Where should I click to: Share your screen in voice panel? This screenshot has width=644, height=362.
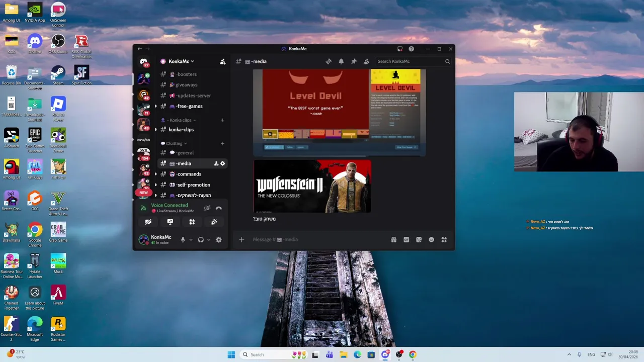tap(170, 222)
